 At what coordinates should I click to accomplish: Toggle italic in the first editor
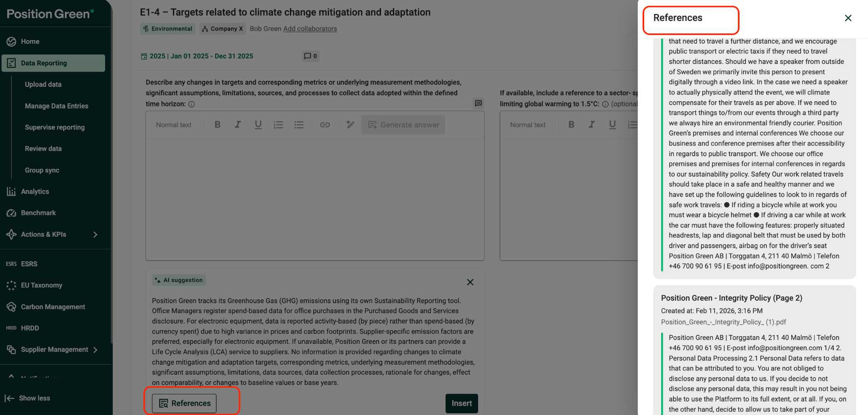[238, 125]
